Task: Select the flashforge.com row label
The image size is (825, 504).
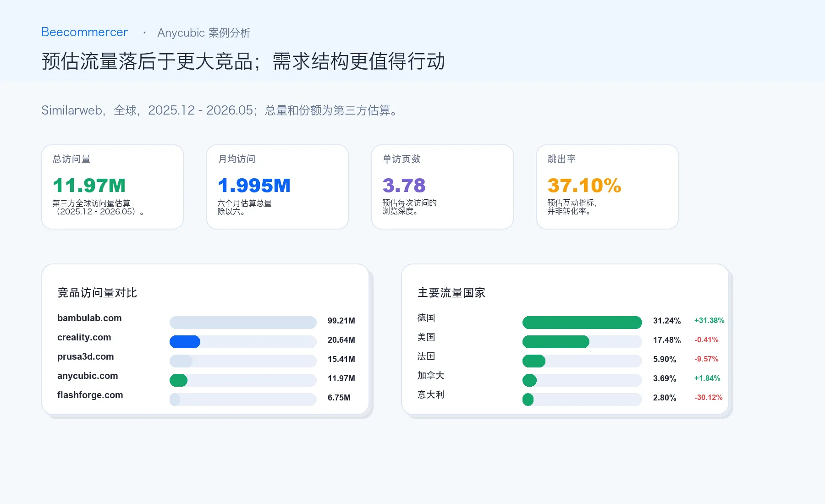Action: pyautogui.click(x=90, y=395)
